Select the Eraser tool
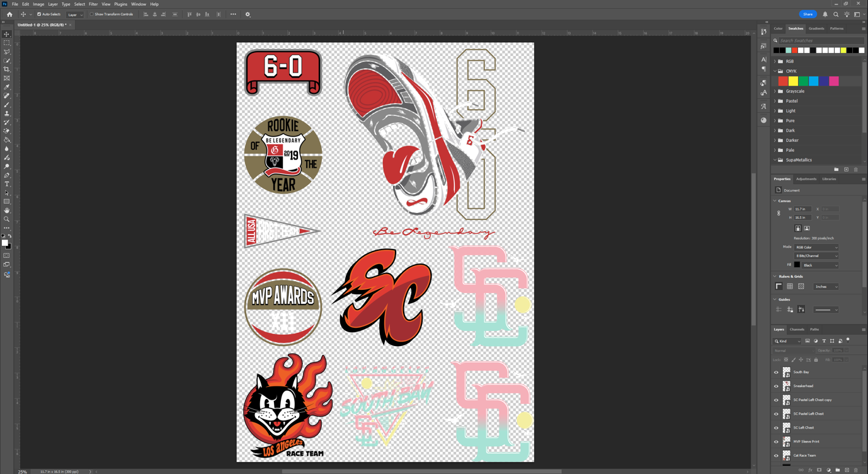The image size is (868, 474). click(x=7, y=131)
